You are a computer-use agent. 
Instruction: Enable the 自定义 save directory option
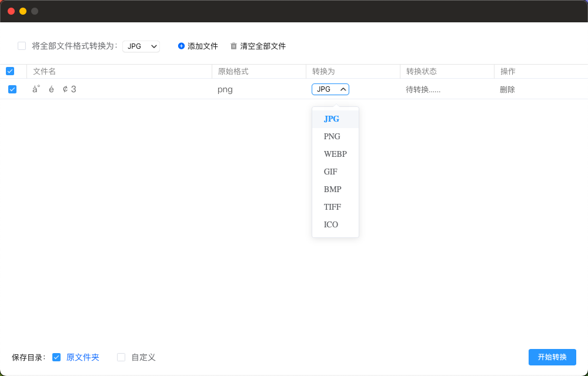(121, 357)
